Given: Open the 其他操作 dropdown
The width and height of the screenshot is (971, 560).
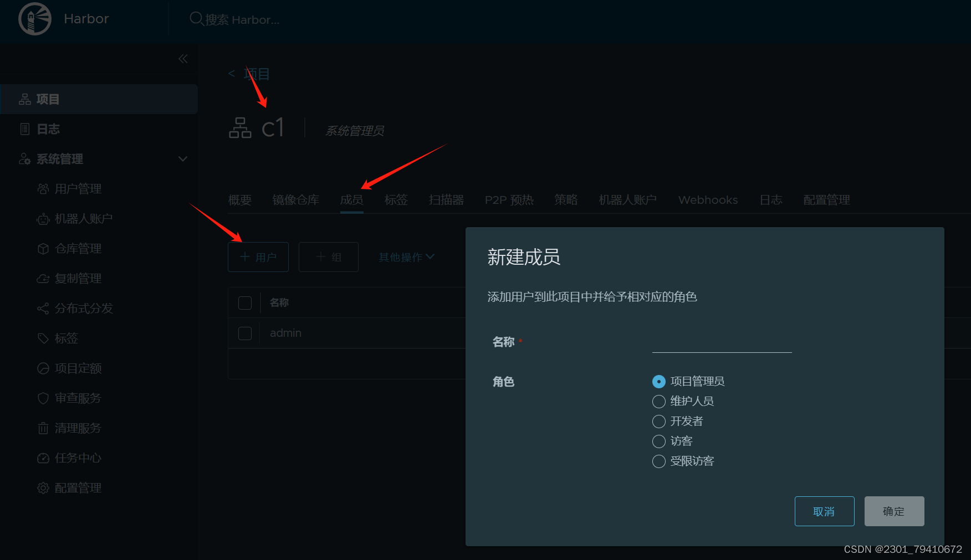Looking at the screenshot, I should pos(406,257).
